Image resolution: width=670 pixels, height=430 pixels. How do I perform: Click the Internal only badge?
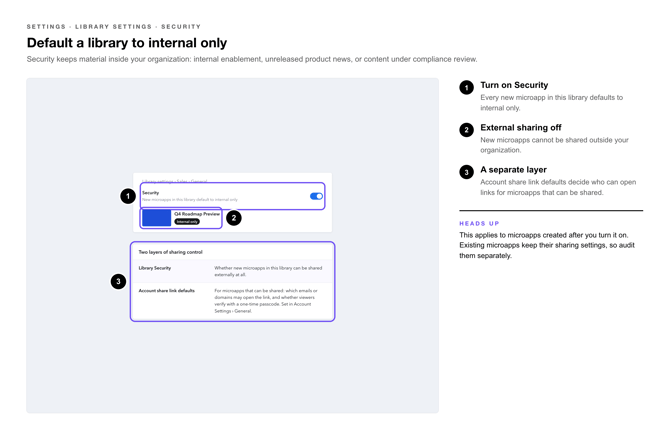(x=187, y=222)
